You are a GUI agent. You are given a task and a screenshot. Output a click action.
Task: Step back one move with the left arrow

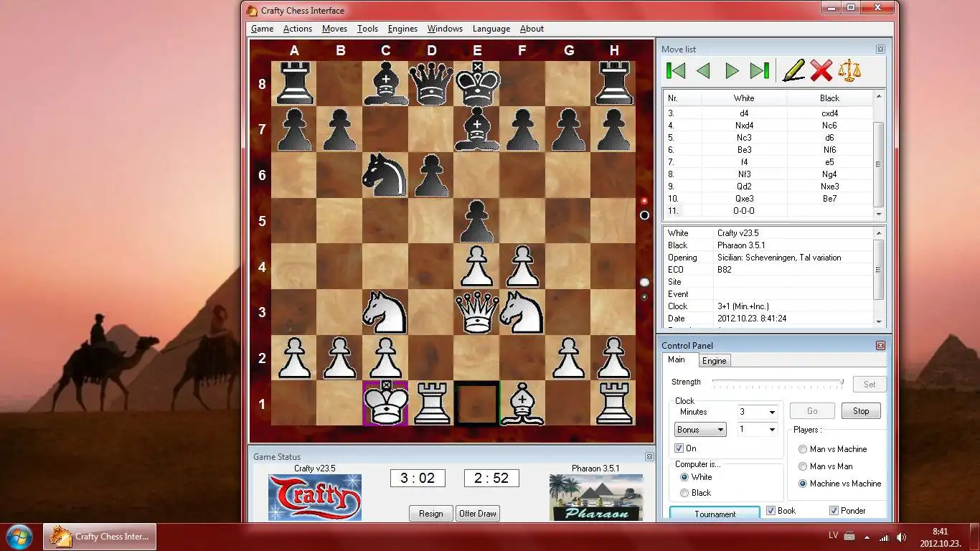703,70
